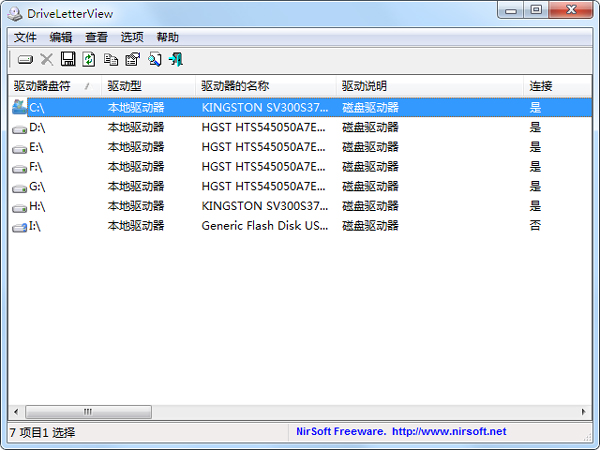Open the Properties toolbar icon

[133, 60]
